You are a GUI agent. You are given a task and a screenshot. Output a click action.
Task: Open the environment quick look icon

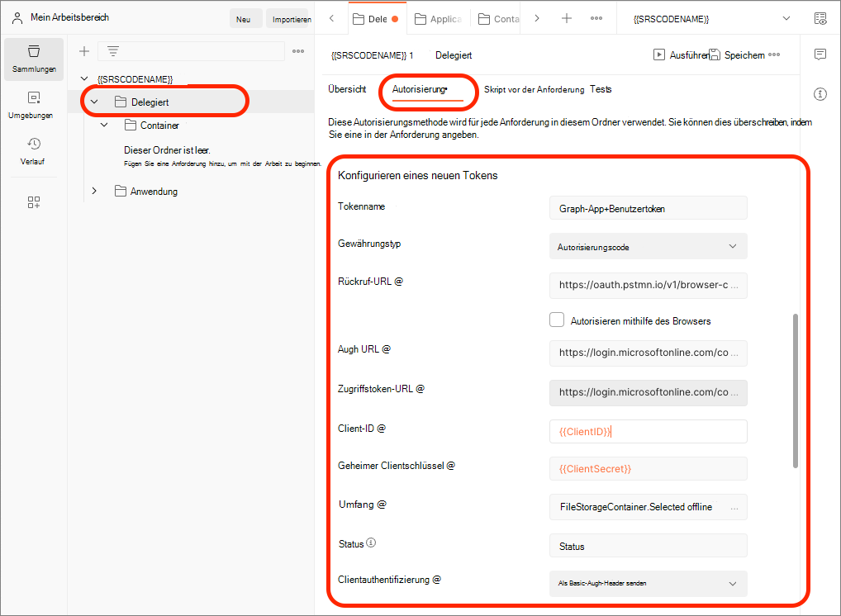click(x=820, y=17)
